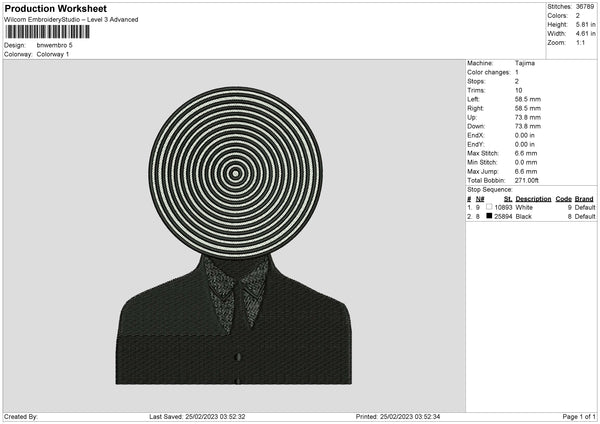Click the stitch count 25894
The image size is (600, 424).
pos(503,217)
